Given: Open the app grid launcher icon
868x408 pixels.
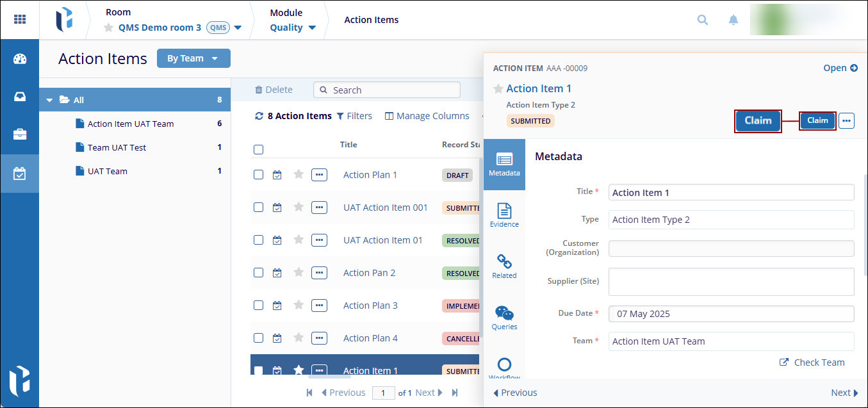Looking at the screenshot, I should [x=20, y=19].
